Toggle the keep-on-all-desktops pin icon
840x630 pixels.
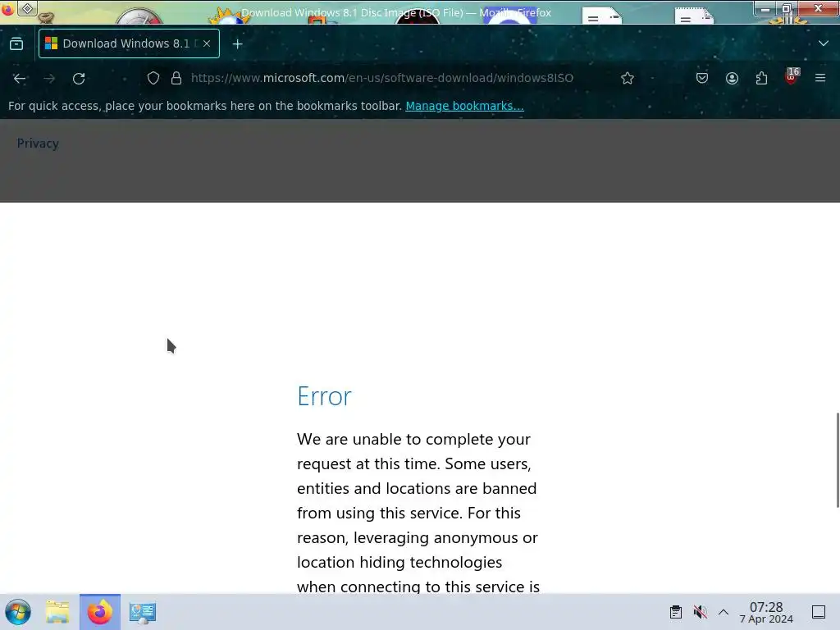click(27, 8)
